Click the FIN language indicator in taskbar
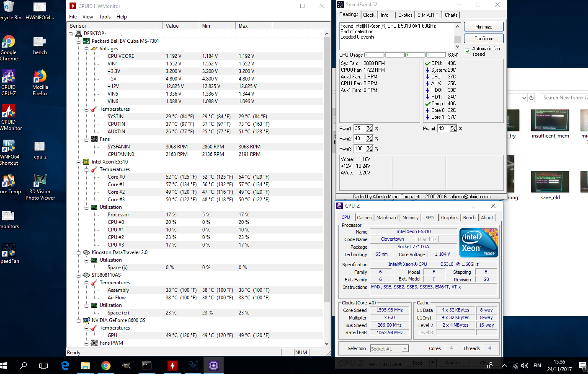Viewport: 588px width, 374px height. [537, 366]
